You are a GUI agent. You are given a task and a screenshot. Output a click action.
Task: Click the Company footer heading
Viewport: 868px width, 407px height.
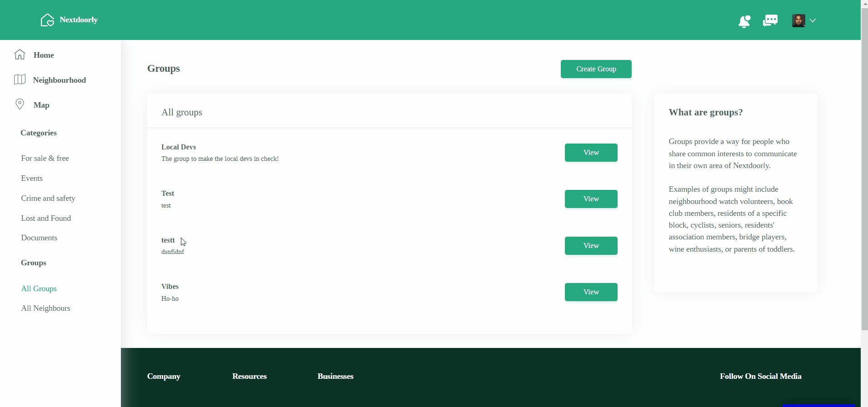coord(164,376)
